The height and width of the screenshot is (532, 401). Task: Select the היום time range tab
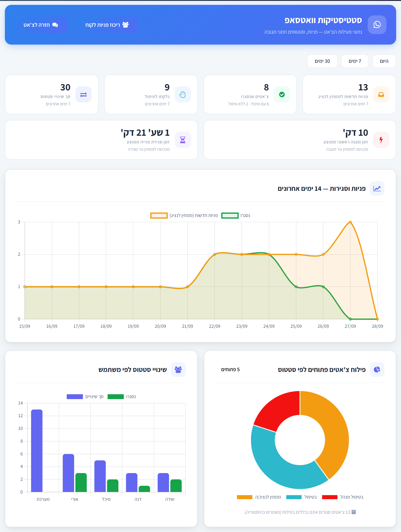tap(384, 61)
